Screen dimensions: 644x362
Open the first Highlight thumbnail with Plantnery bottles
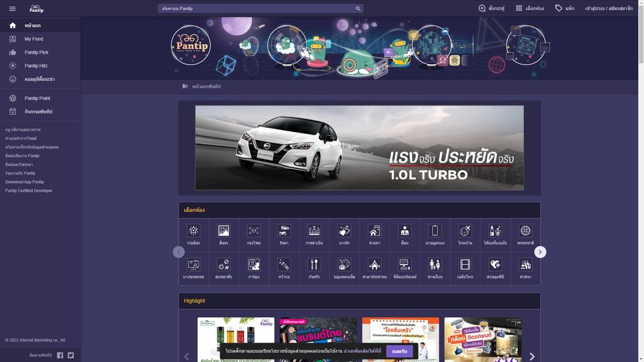coord(235,339)
